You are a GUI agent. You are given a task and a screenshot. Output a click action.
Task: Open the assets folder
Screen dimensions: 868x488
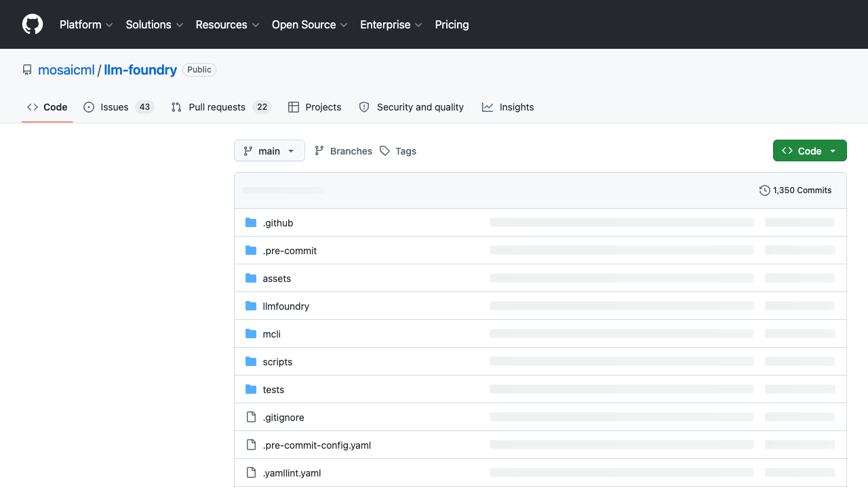tap(277, 279)
